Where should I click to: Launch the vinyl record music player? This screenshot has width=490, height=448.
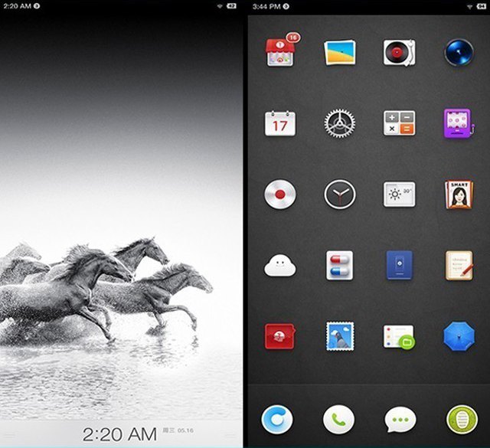coord(399,52)
